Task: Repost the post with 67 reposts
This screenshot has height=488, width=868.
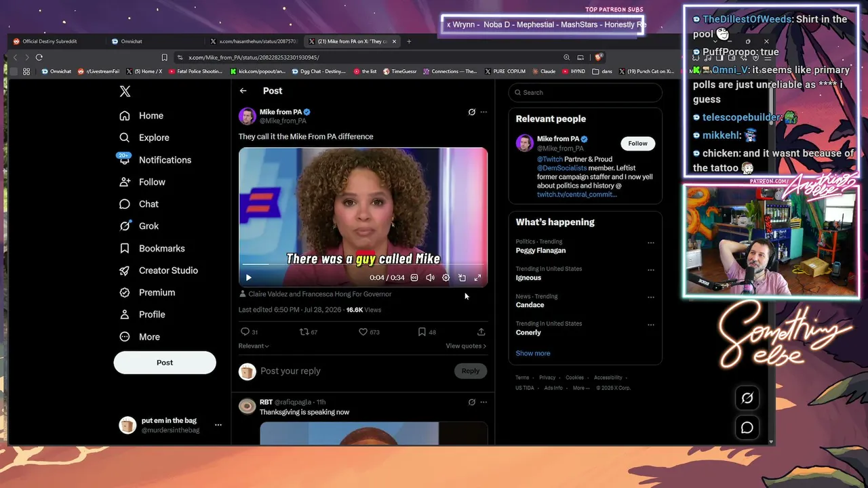Action: [309, 332]
